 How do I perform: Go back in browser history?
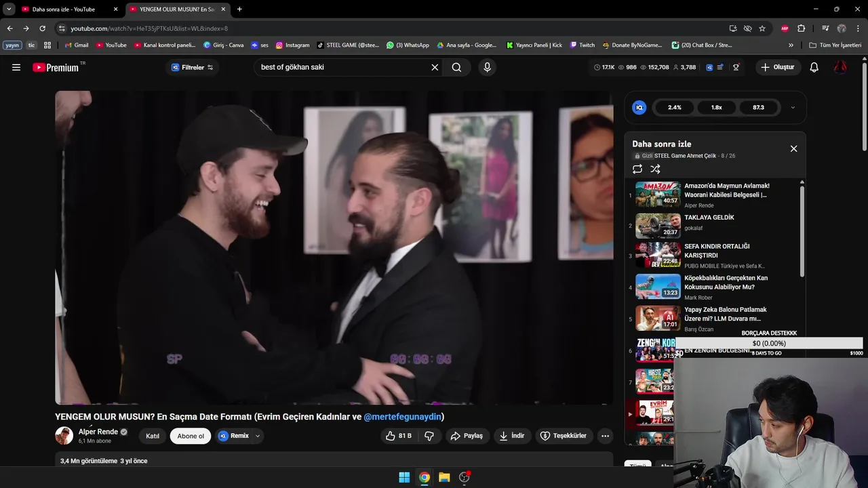point(9,28)
